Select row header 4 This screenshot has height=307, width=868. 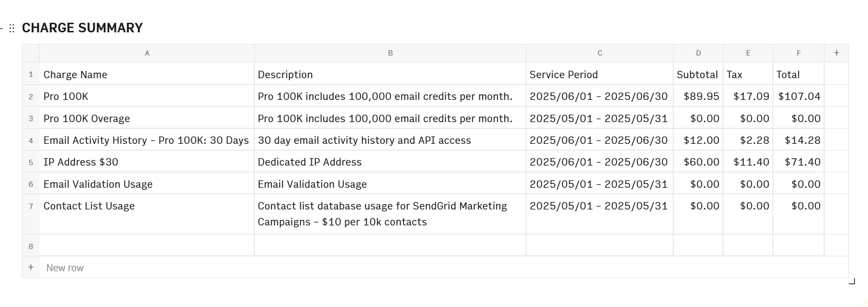[30, 140]
